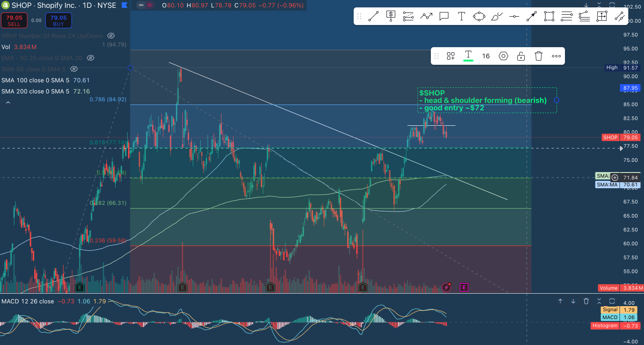Show the hidden EMA 20 indicator
Viewport: 644px width, 345px height.
[x=91, y=58]
